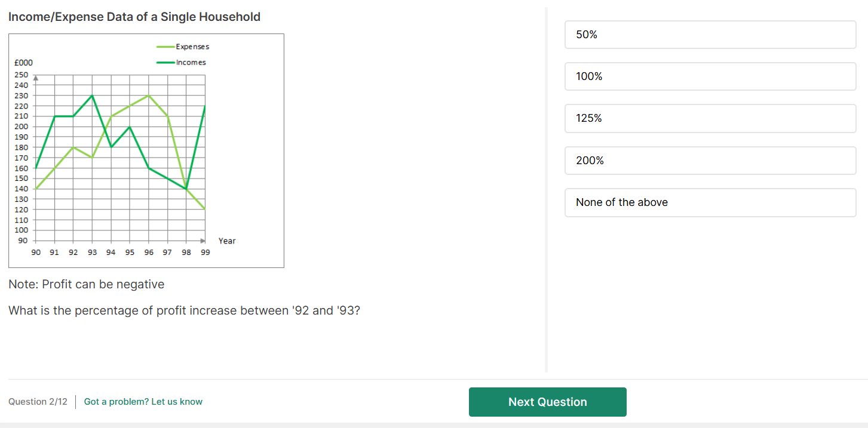
Task: Choose the 100% answer option
Action: [x=710, y=76]
